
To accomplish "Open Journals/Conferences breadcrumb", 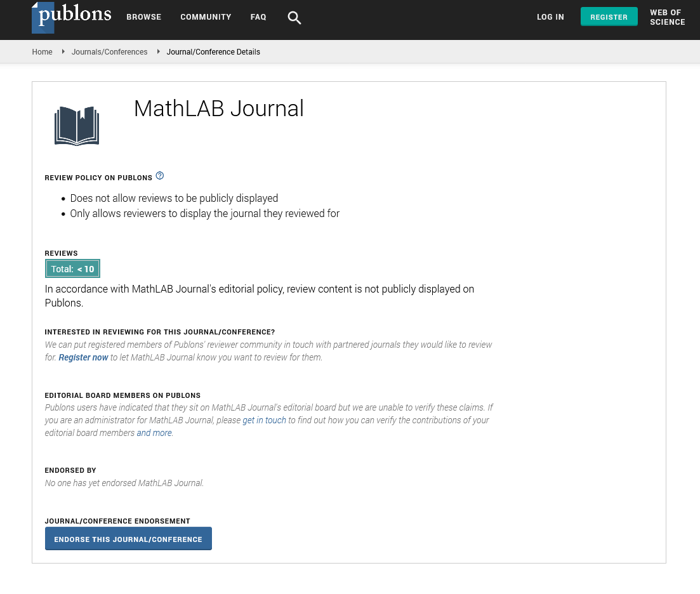I will (109, 52).
